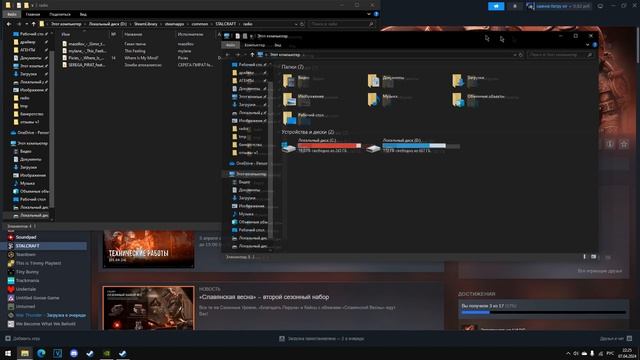Click Steam blue announcements button at top
Viewport: 640px width, 360px height.
pyautogui.click(x=496, y=6)
